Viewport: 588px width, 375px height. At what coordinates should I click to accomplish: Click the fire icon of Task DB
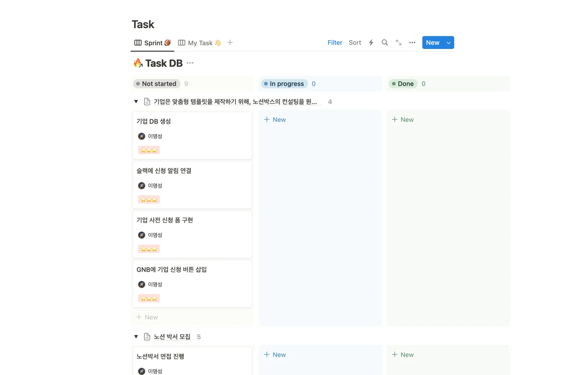tap(138, 63)
